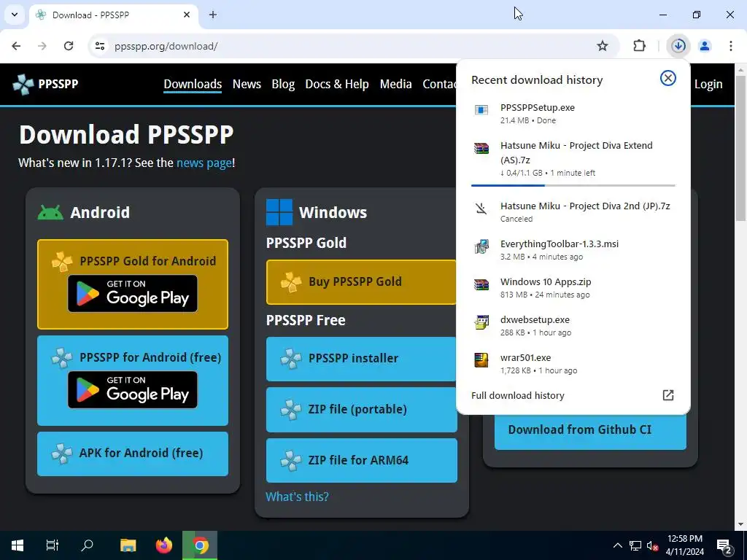The height and width of the screenshot is (560, 747).
Task: Download ZIP file for ARM64
Action: coord(361,461)
